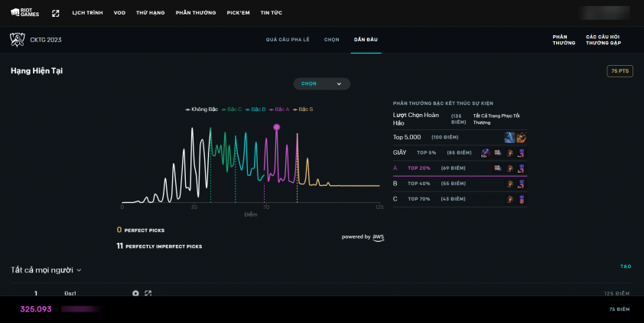Click the Đaz1 player name
This screenshot has width=644, height=323.
(70, 293)
